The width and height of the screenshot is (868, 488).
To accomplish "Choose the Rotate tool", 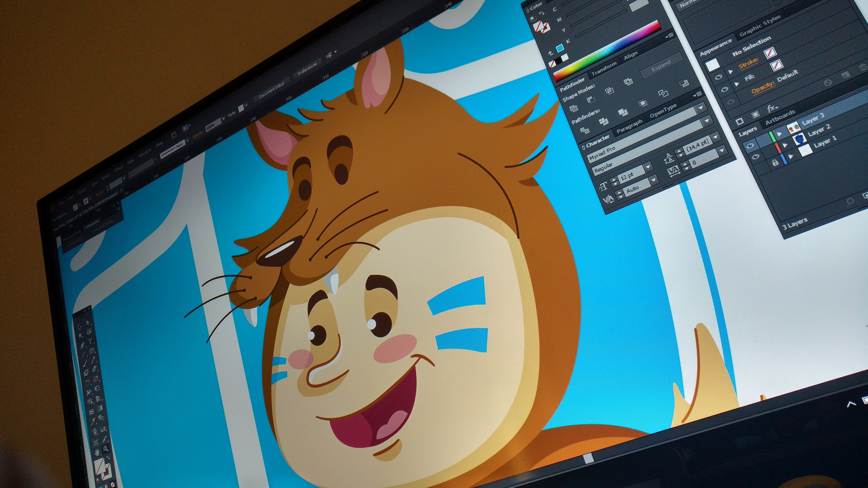I will coord(88,383).
